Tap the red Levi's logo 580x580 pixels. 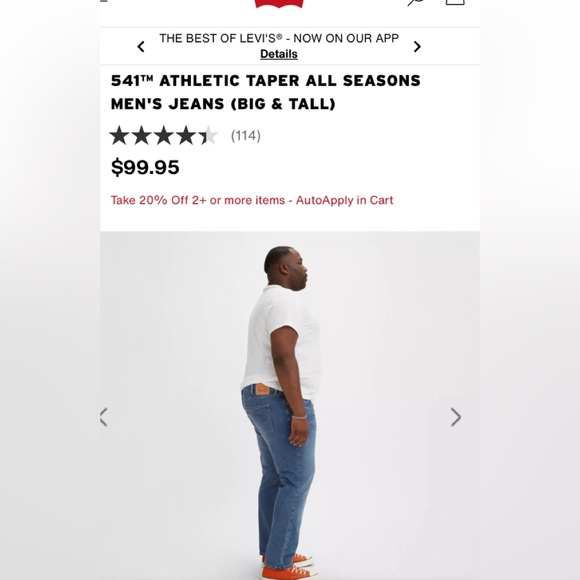point(279,3)
